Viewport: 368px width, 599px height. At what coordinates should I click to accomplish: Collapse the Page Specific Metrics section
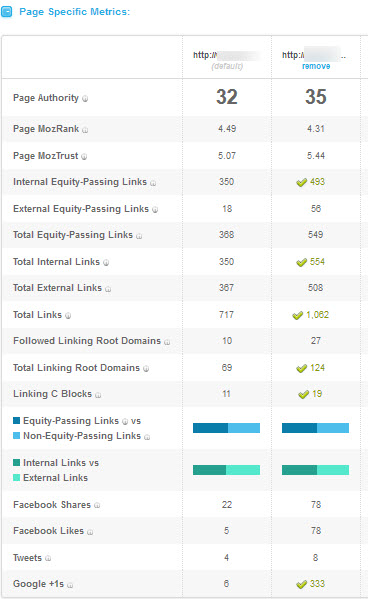point(6,12)
